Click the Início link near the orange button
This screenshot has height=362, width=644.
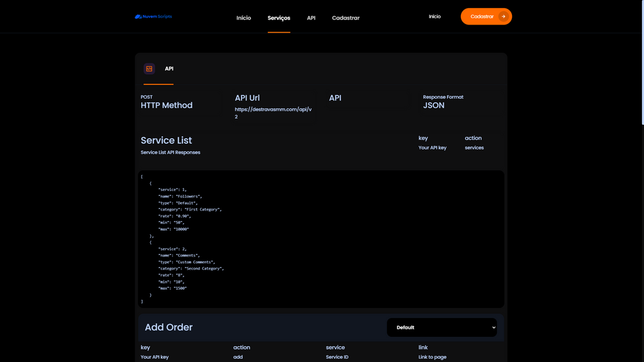click(x=435, y=17)
